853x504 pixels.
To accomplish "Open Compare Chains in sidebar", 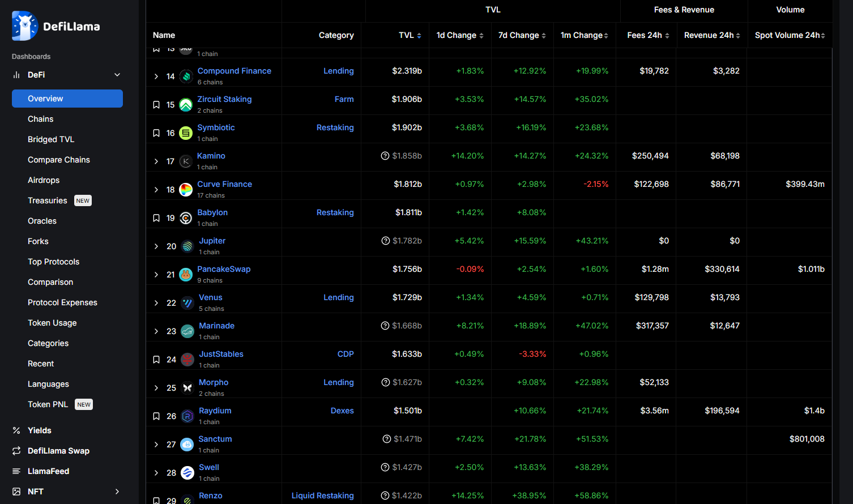I will click(x=59, y=160).
